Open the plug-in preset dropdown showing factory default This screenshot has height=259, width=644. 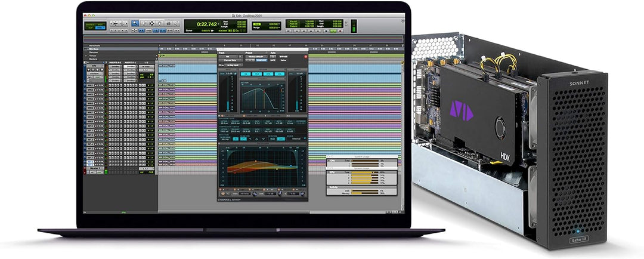click(x=256, y=57)
